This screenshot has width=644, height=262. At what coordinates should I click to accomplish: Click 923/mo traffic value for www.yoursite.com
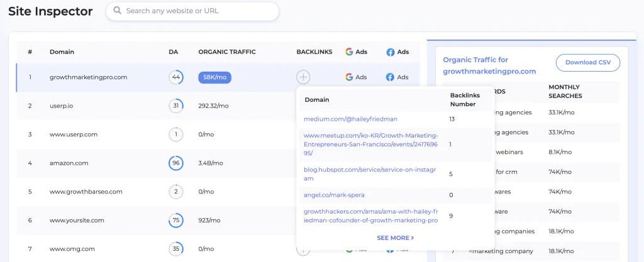(x=208, y=220)
